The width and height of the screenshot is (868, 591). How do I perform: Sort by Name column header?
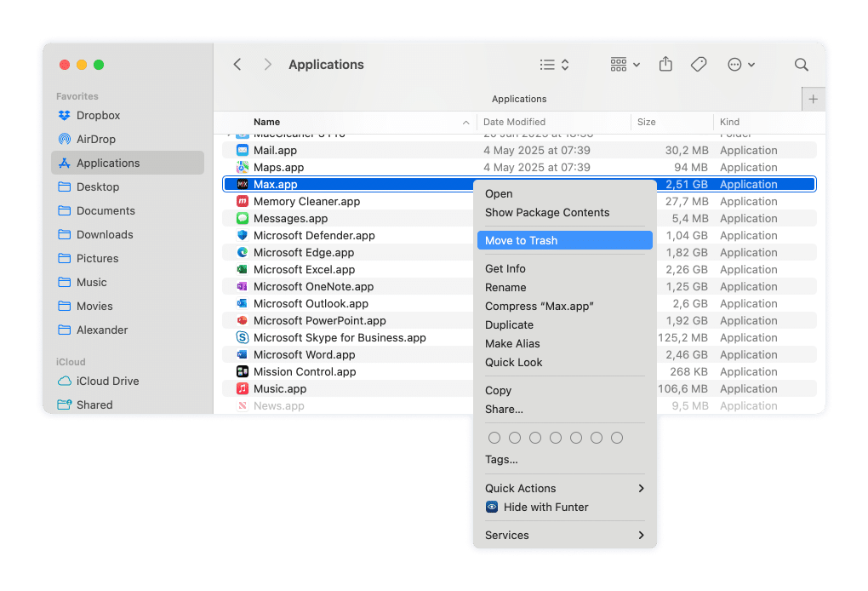click(267, 122)
